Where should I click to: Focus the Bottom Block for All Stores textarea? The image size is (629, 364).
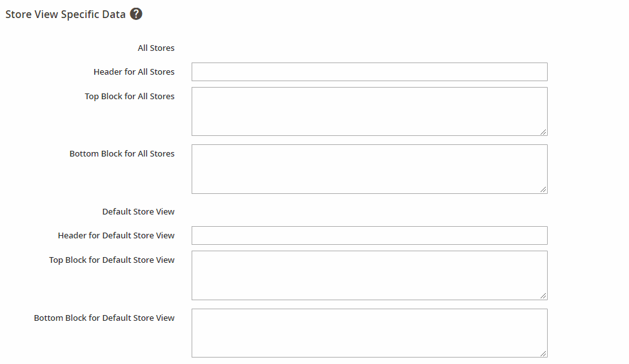pos(370,169)
